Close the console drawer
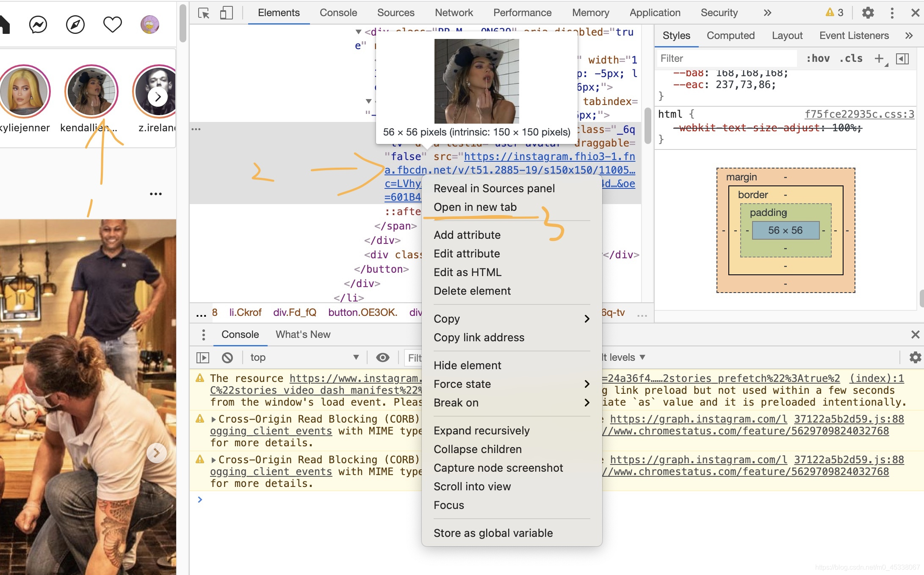Screen dimensions: 924x575 (x=915, y=334)
